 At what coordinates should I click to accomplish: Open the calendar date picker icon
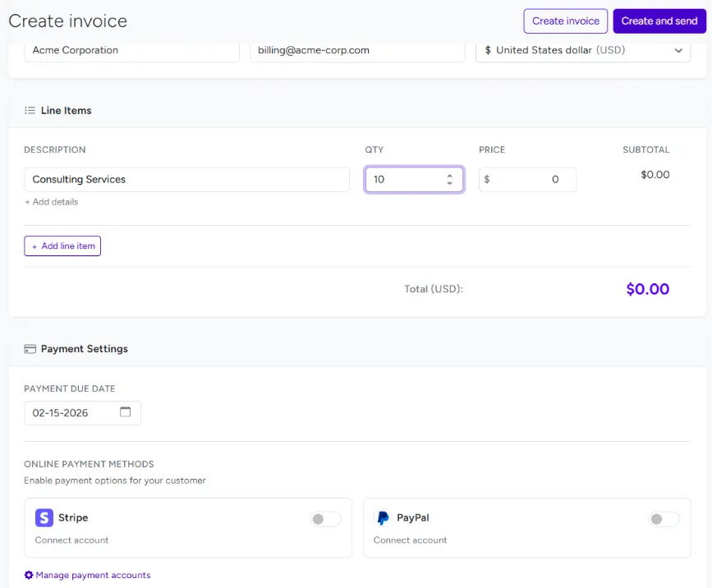coord(126,411)
